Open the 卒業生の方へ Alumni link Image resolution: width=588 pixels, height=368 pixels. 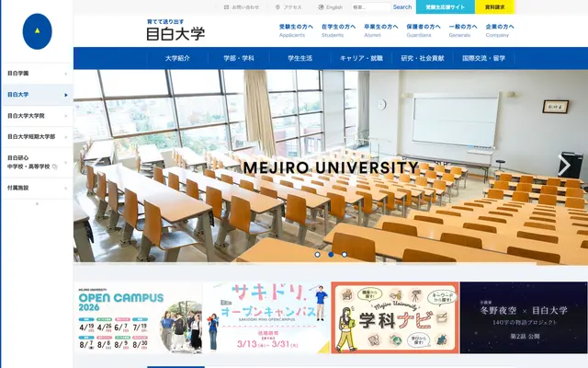(380, 30)
